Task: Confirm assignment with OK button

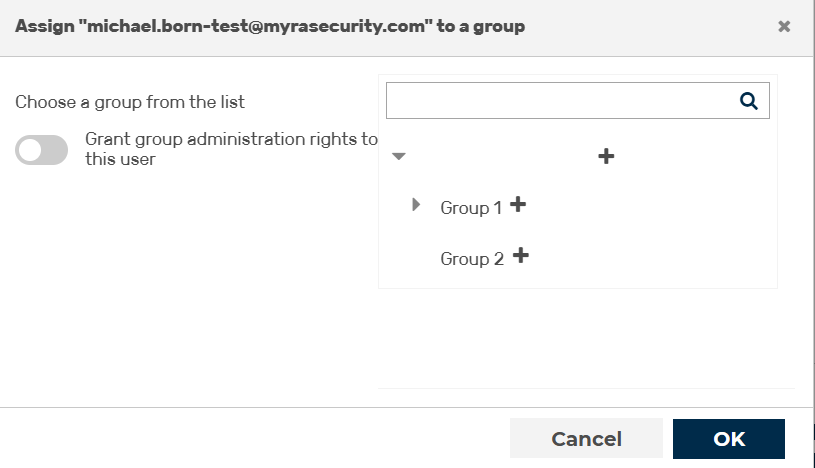Action: tap(729, 439)
